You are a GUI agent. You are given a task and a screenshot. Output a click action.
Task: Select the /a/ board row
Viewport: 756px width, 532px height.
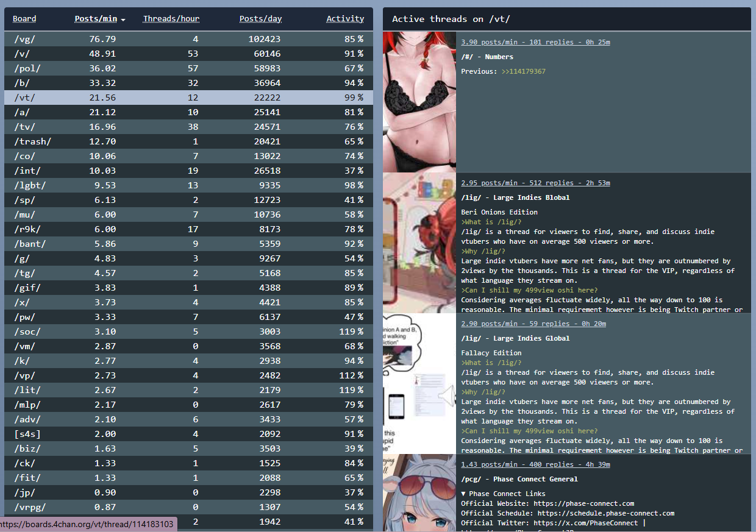click(188, 112)
